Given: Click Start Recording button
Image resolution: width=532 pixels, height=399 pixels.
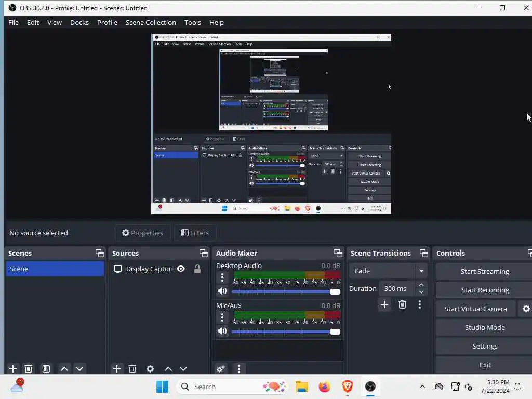Looking at the screenshot, I should click(x=485, y=290).
